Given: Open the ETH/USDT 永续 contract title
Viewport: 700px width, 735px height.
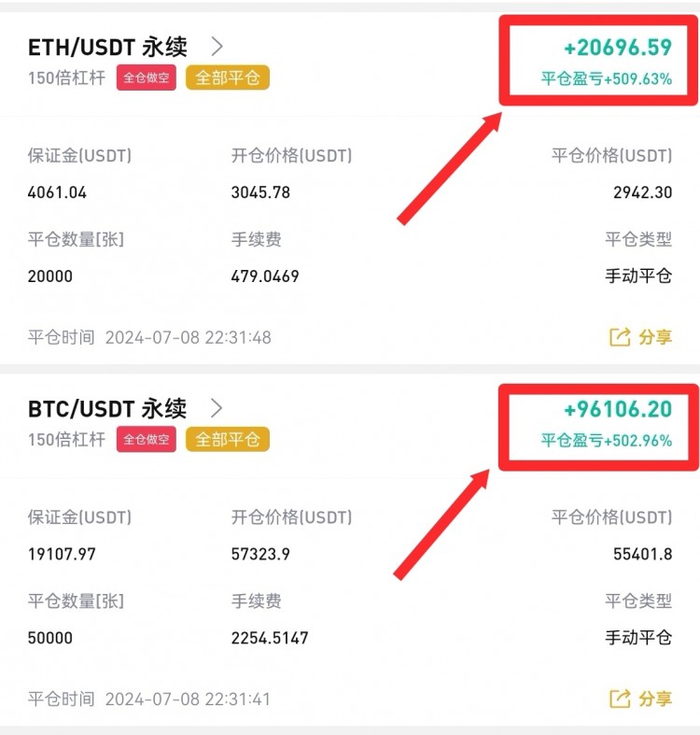Looking at the screenshot, I should coord(107,47).
